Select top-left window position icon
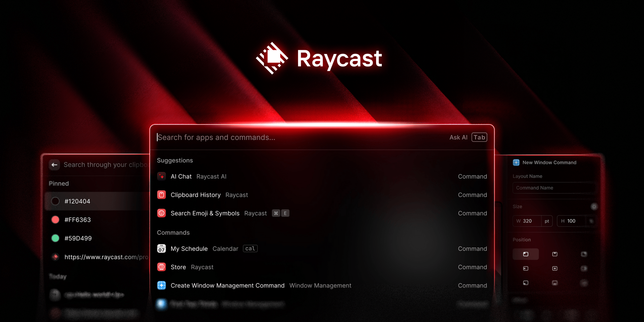644x322 pixels. point(526,254)
